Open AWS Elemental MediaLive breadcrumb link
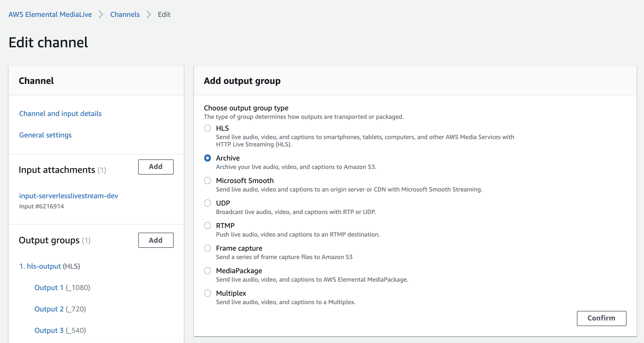 (x=50, y=15)
